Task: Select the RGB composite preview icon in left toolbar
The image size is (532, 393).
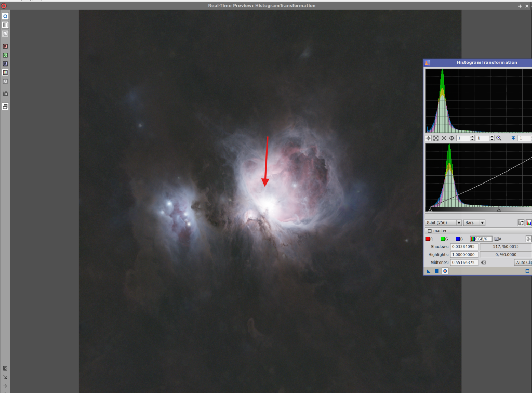Action: coord(5,73)
